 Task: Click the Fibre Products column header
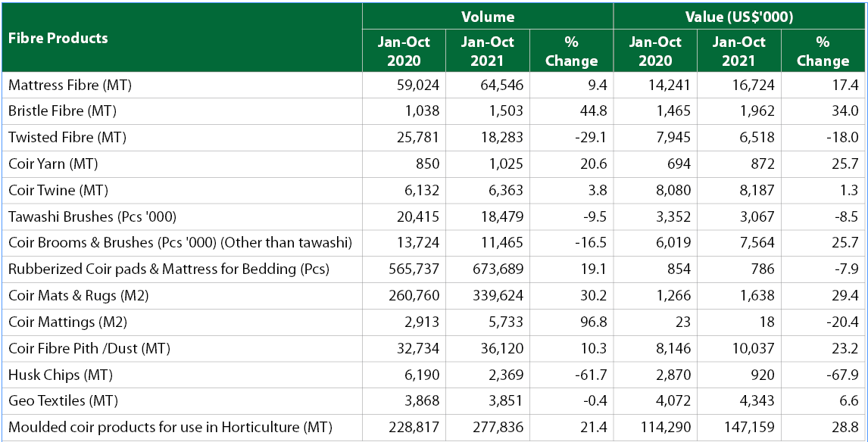(58, 38)
